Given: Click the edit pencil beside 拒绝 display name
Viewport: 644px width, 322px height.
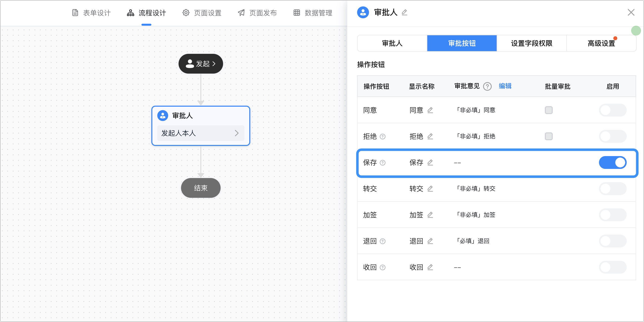Looking at the screenshot, I should 430,136.
